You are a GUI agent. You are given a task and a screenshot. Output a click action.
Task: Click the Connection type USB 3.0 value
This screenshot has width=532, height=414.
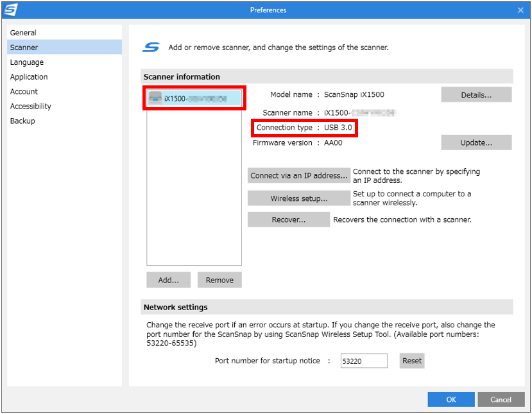tap(338, 128)
